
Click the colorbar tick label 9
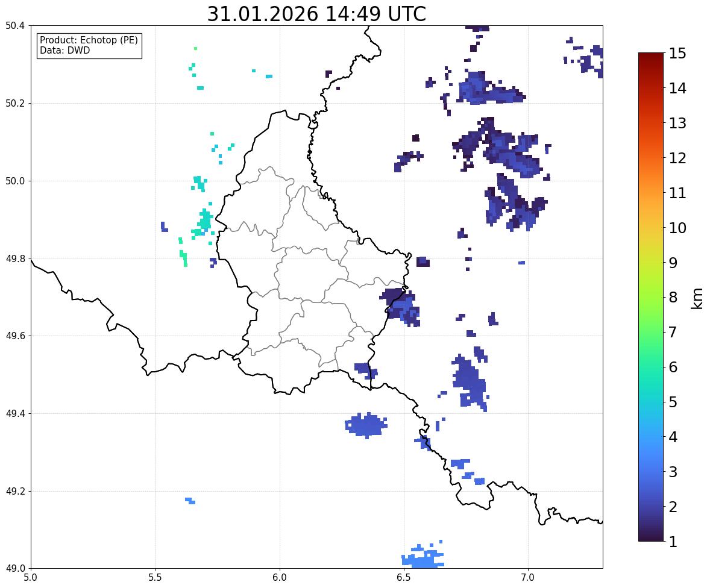tap(673, 263)
